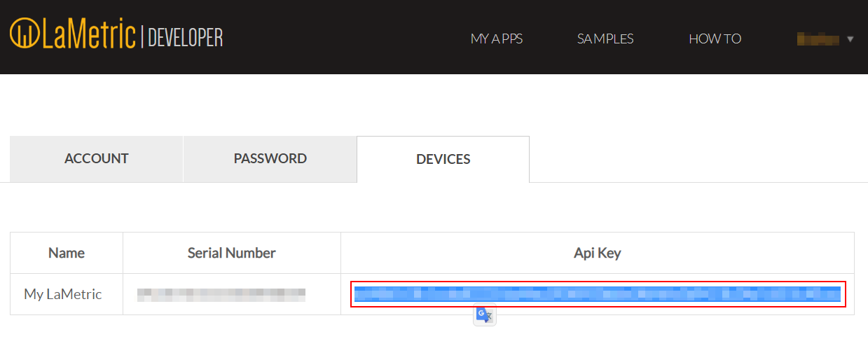Click the highlighted API key value
Viewport: 868px width, 346px height.
(x=598, y=294)
